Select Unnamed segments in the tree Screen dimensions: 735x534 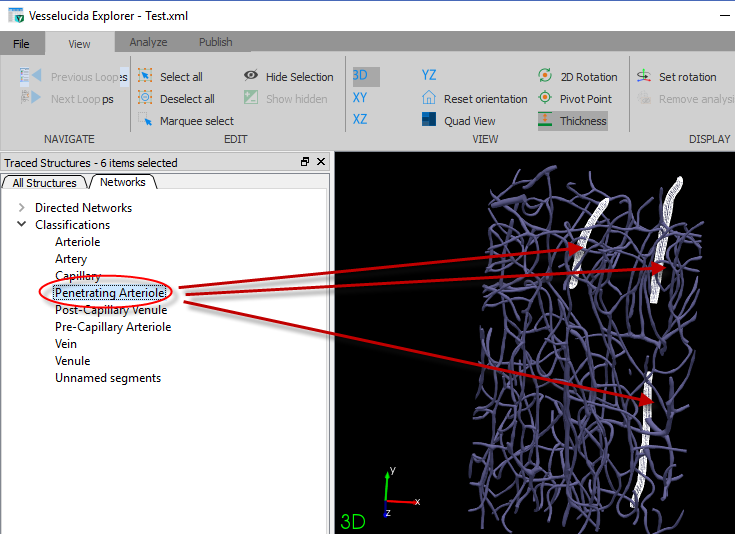pyautogui.click(x=108, y=378)
